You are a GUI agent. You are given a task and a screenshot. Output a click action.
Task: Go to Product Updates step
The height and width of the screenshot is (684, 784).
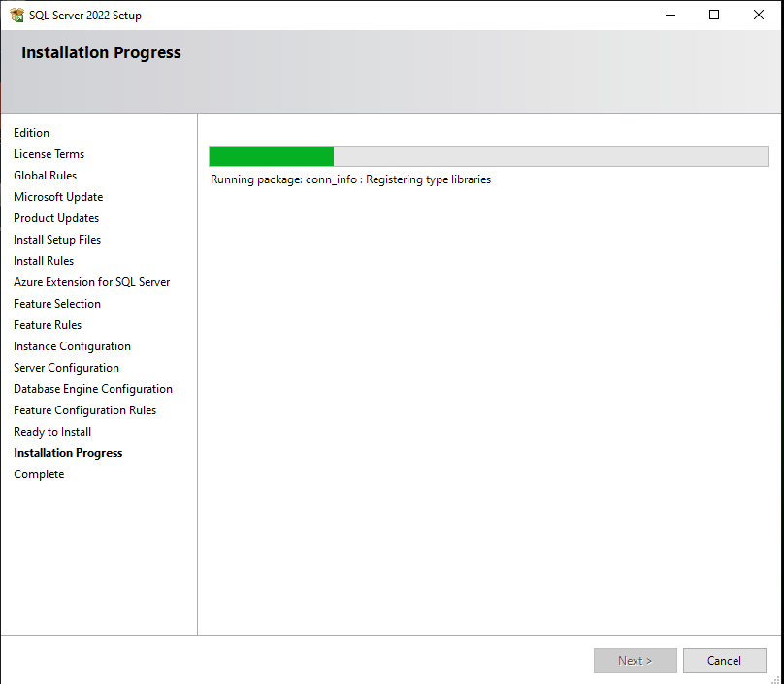pos(56,218)
